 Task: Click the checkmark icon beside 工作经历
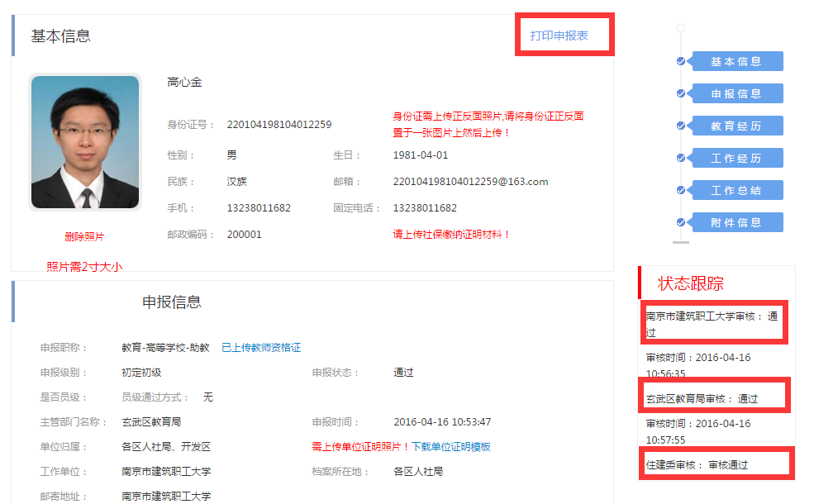coord(681,158)
